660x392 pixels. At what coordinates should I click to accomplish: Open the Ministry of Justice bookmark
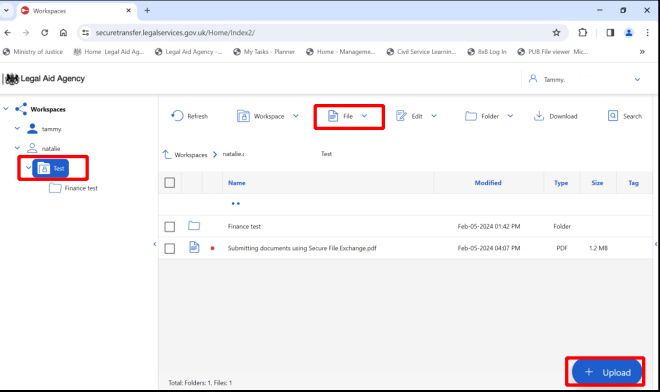[x=33, y=52]
